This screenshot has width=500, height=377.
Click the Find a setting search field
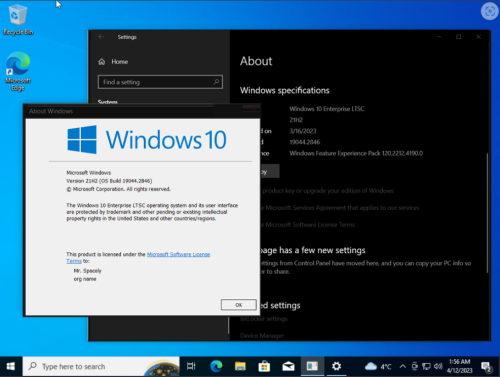coord(160,82)
